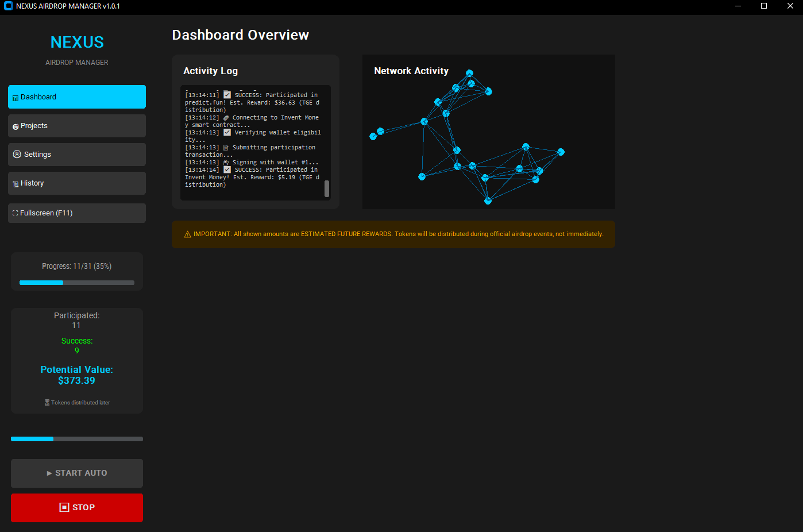Click the stop square icon
Viewport: 803px width, 532px height.
(64, 507)
